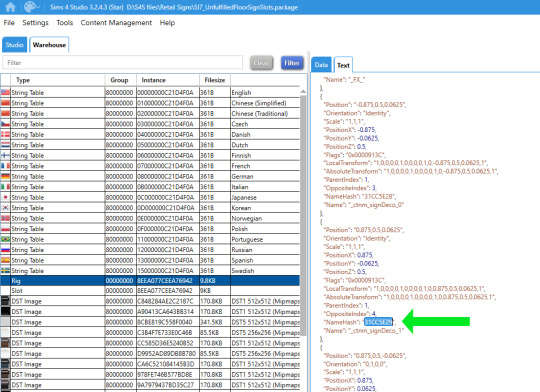This screenshot has width=540, height=392.
Task: Select the Rig resource row
Action: coord(150,280)
